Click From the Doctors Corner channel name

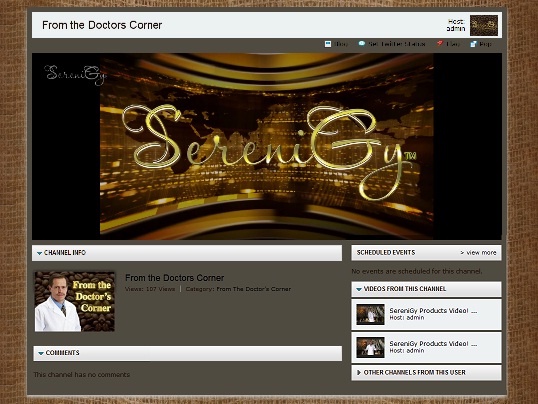tap(174, 278)
